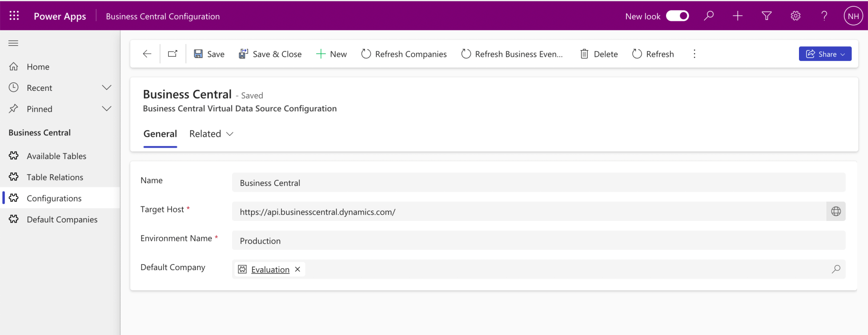Image resolution: width=868 pixels, height=335 pixels.
Task: Collapse the hamburger navigation menu
Action: [x=13, y=43]
